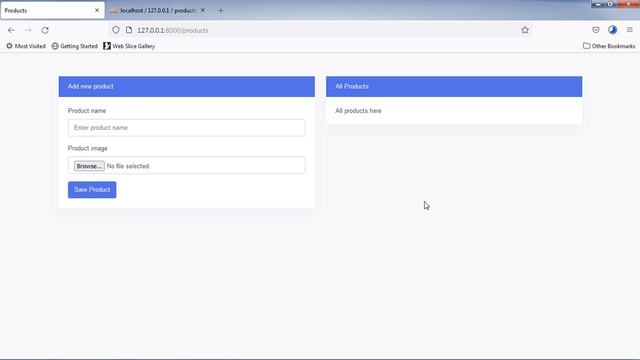Open the shield tracking protection icon
Image resolution: width=640 pixels, height=360 pixels.
coord(116,30)
